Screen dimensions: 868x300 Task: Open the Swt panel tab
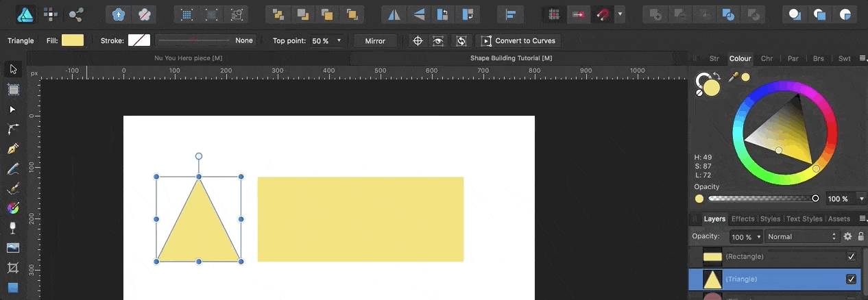845,59
